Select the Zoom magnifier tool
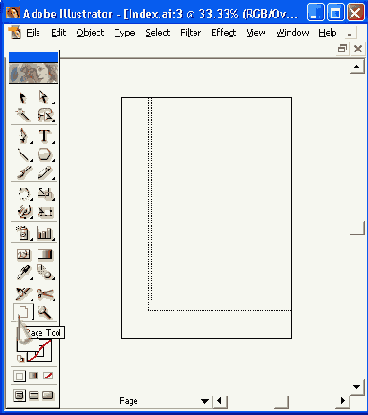 coord(45,312)
